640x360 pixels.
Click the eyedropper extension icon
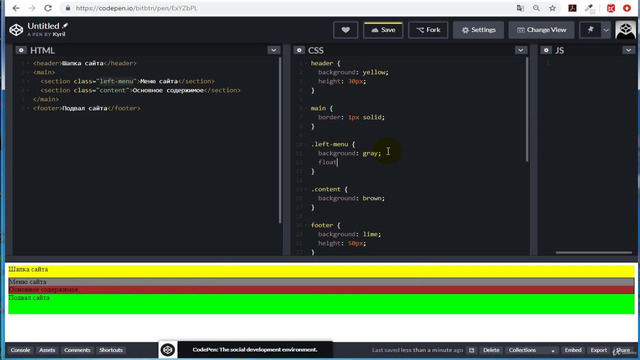589,8
